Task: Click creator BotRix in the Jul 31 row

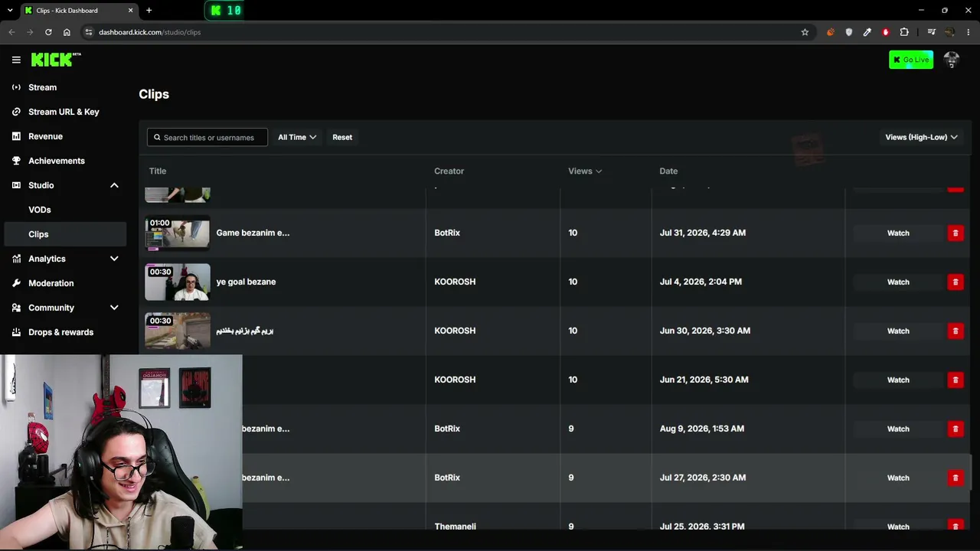Action: click(x=447, y=233)
